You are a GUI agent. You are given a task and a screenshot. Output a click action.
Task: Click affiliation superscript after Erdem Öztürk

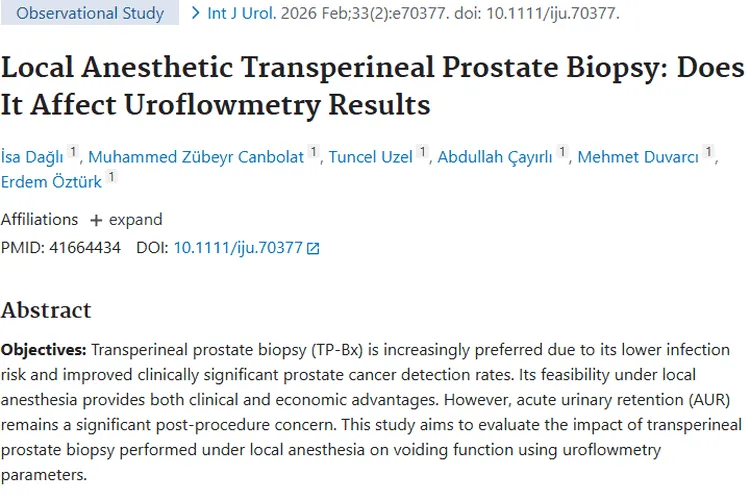tap(111, 176)
